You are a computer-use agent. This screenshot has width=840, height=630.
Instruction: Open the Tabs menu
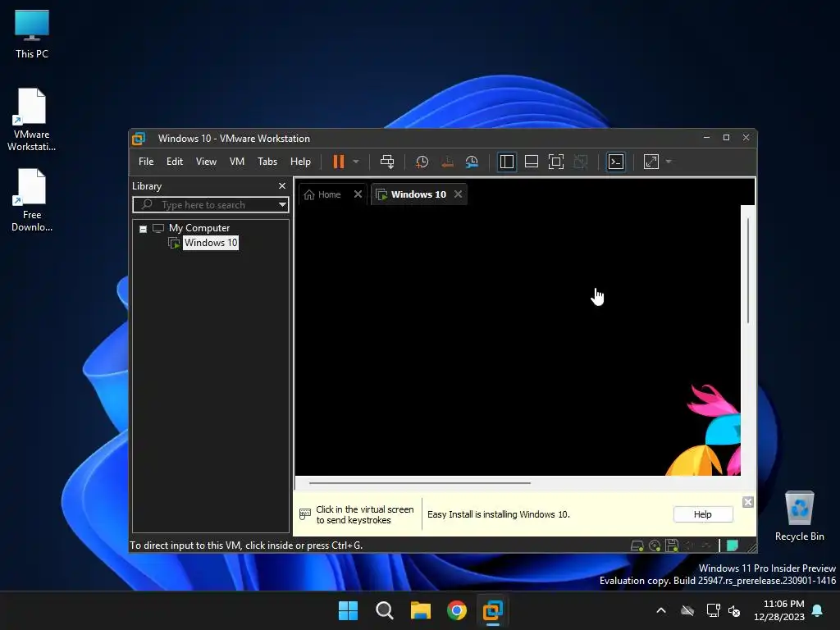267,162
